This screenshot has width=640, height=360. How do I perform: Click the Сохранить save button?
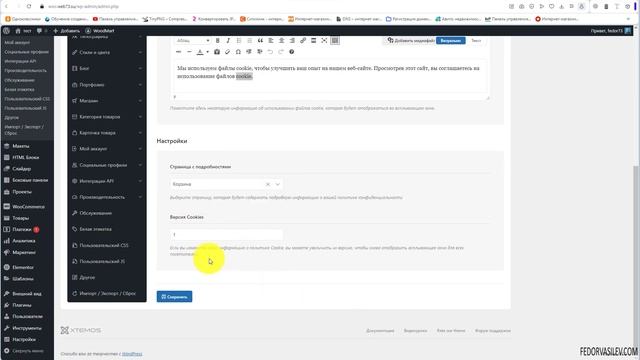pos(174,297)
